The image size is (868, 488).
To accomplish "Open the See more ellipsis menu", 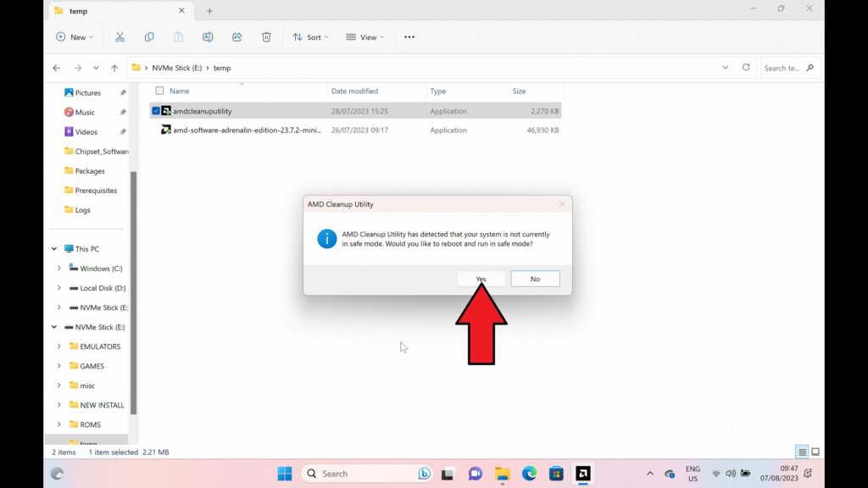I will click(x=409, y=36).
